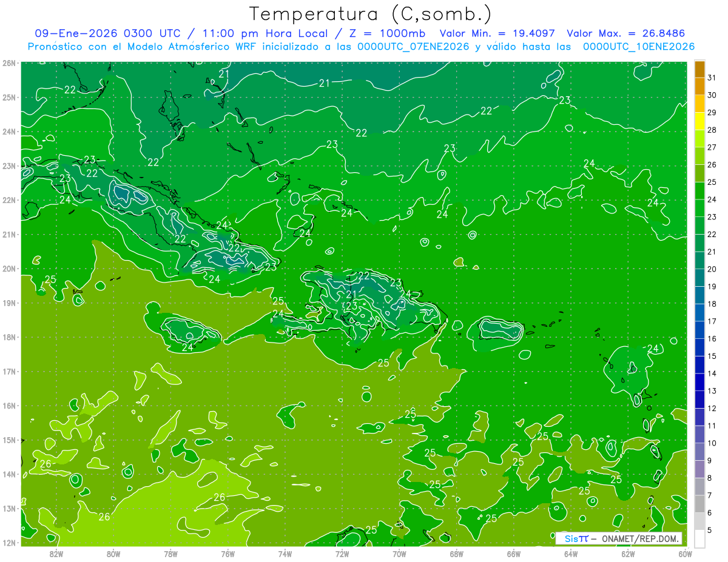Image resolution: width=728 pixels, height=562 pixels.
Task: Click the "78W" longitude axis label
Action: tap(171, 554)
